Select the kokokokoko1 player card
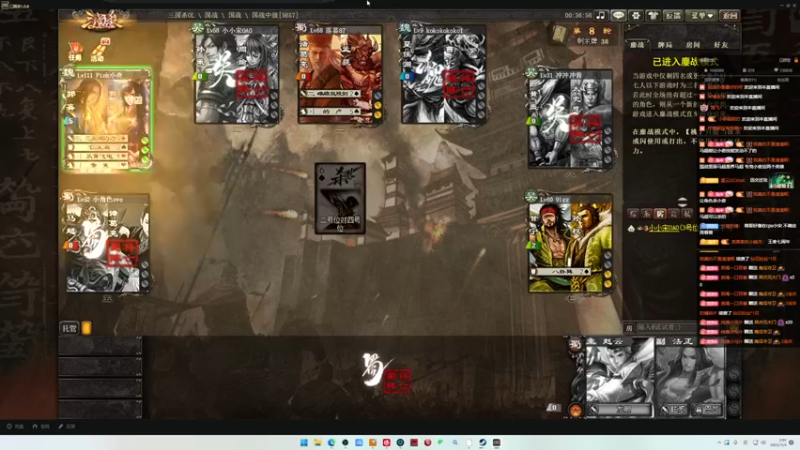The height and width of the screenshot is (450, 800). click(443, 74)
